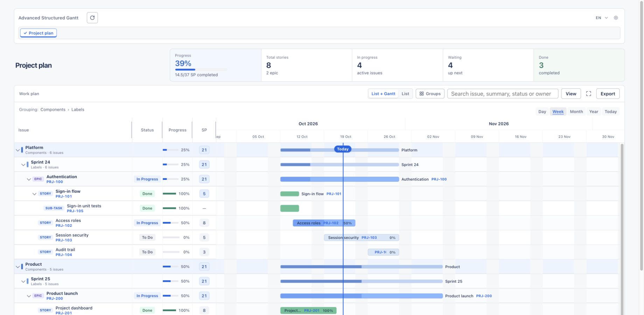Click the Labels grouping breadcrumb
The width and height of the screenshot is (644, 315).
(78, 110)
